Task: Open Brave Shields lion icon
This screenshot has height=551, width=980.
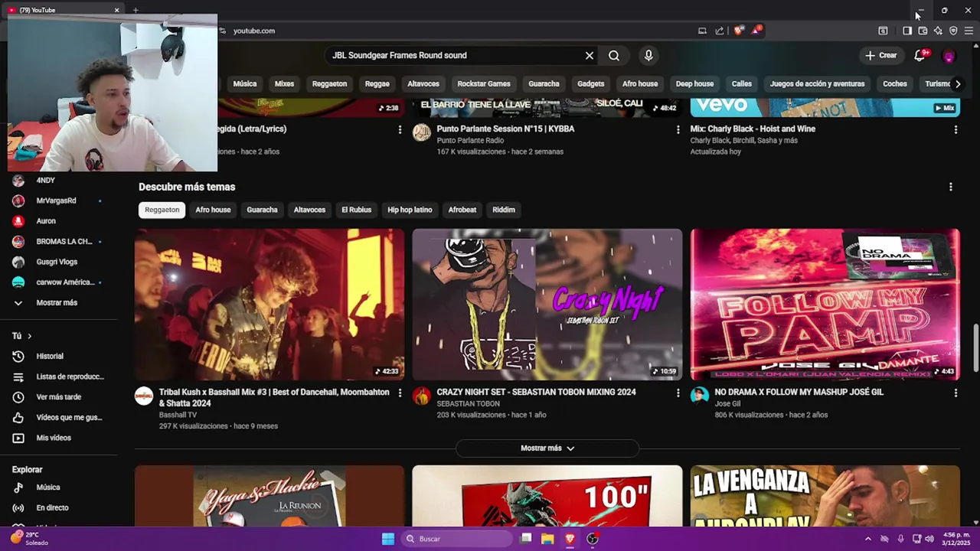Action: [x=738, y=31]
